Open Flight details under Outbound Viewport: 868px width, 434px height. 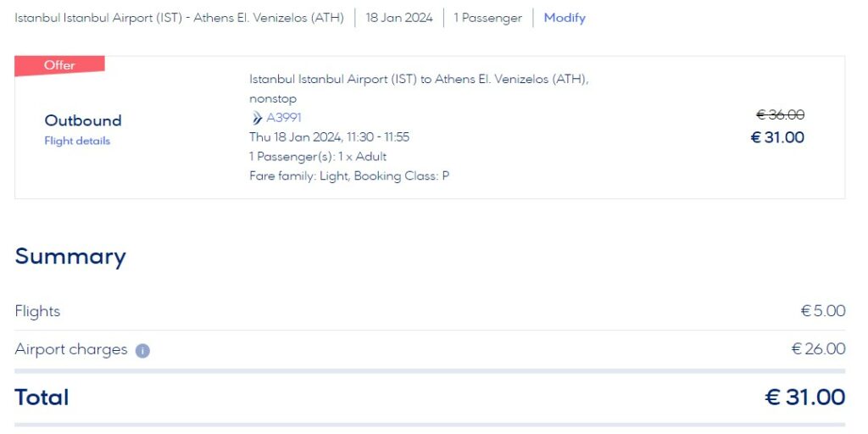tap(77, 142)
